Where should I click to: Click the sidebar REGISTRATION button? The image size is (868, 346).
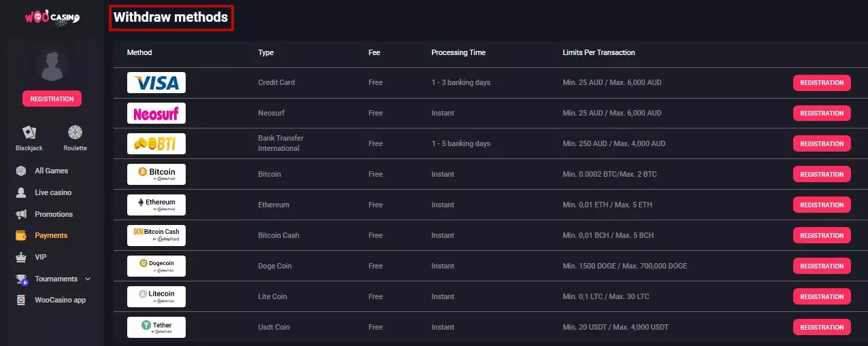click(x=52, y=99)
